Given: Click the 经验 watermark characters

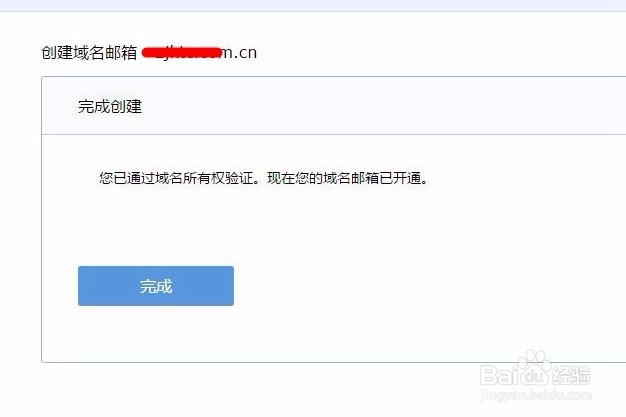Looking at the screenshot, I should point(571,375).
